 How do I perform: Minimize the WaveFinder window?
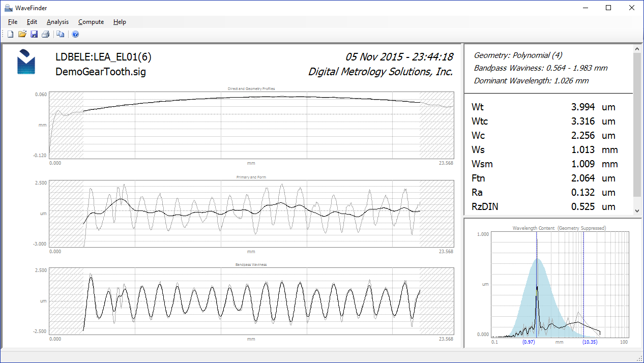click(585, 8)
